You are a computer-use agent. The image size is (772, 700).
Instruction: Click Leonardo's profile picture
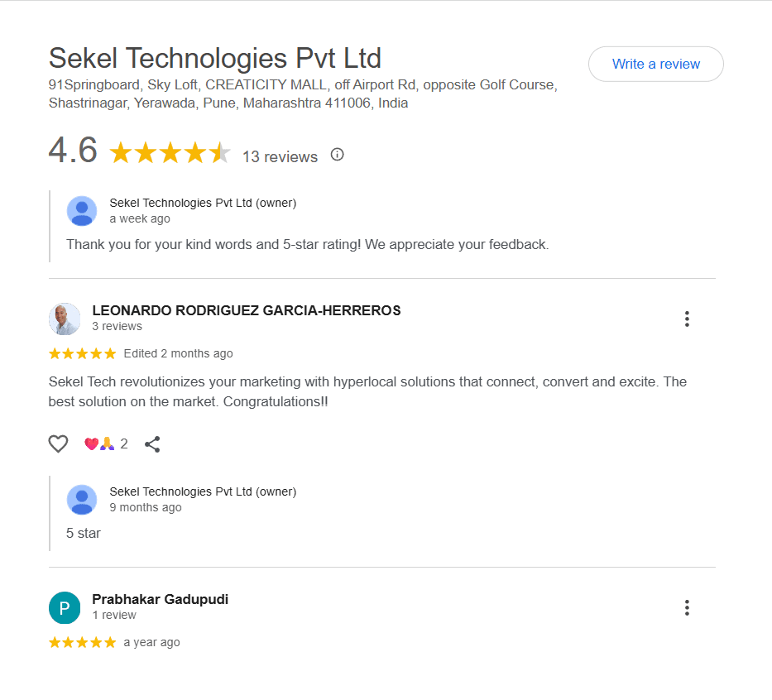(x=65, y=319)
